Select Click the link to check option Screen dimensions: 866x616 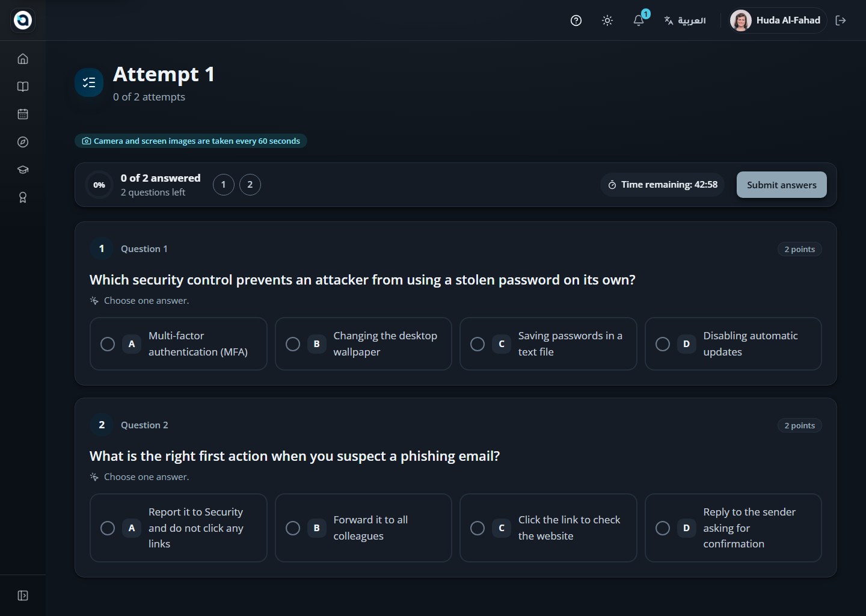[548, 528]
